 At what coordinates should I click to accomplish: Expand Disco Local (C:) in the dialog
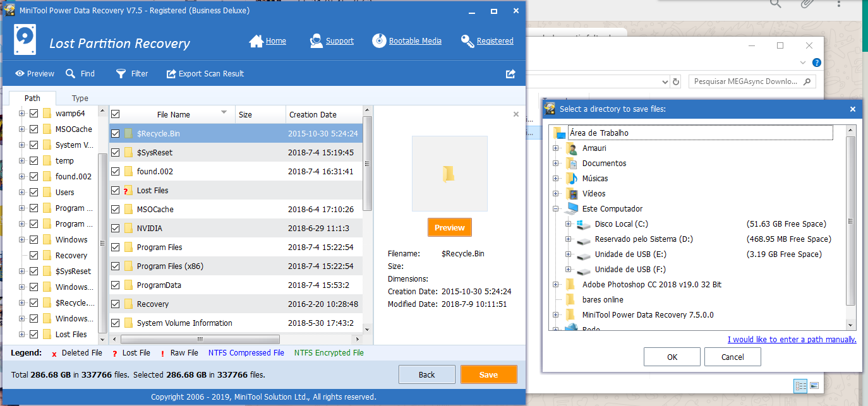[569, 224]
